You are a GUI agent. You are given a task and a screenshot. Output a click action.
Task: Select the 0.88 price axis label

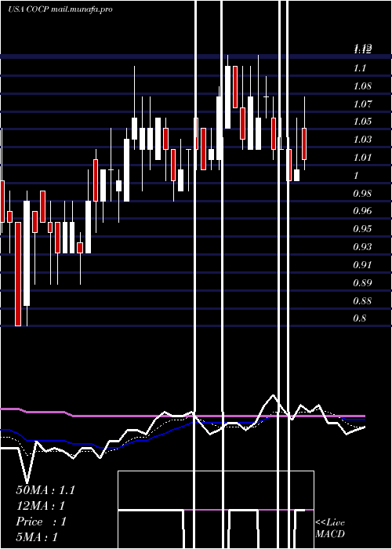(x=362, y=301)
